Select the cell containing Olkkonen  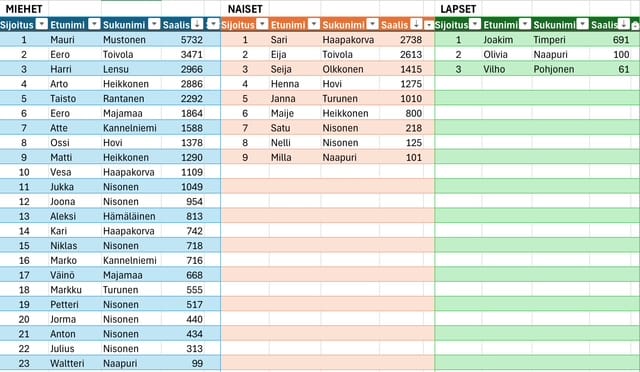[x=350, y=69]
